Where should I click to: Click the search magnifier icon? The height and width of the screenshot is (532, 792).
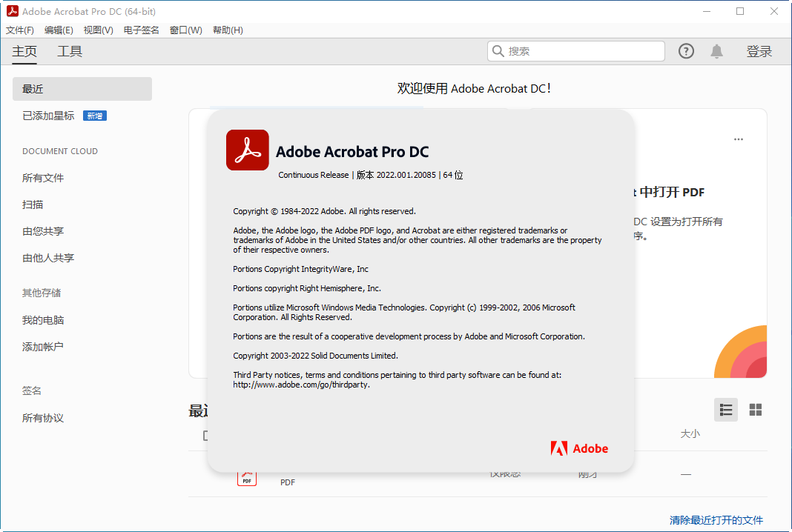(498, 50)
